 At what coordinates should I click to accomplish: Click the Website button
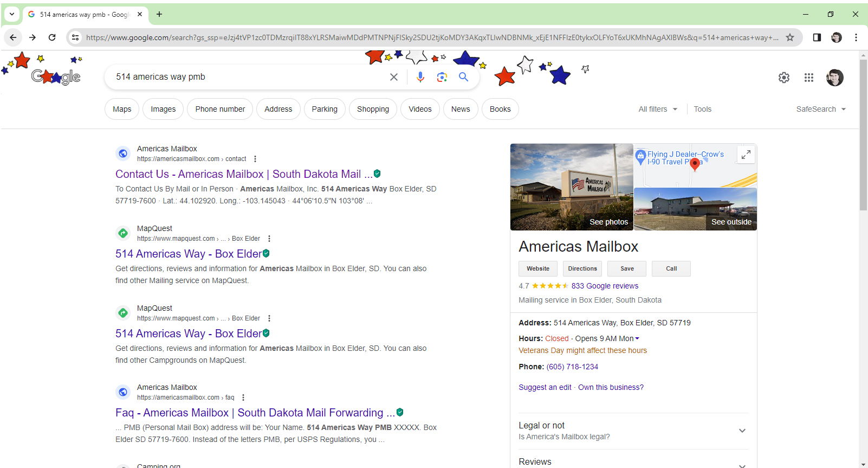[x=538, y=268]
